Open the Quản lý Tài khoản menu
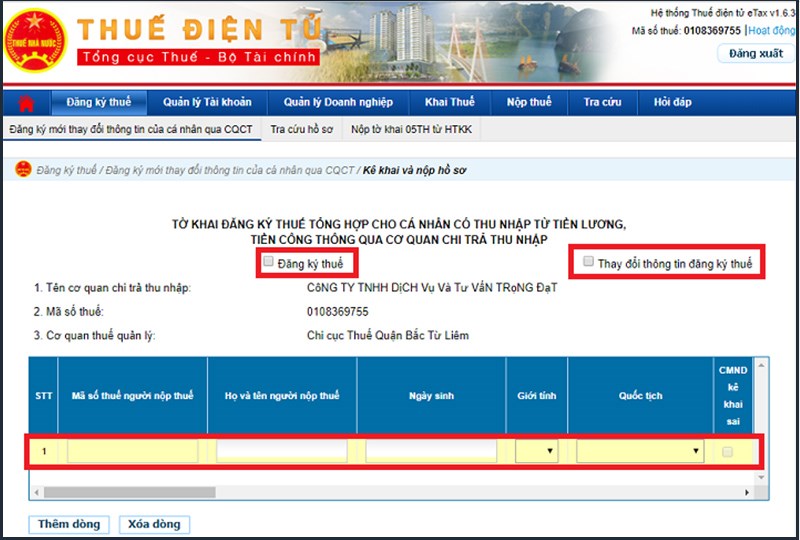This screenshot has width=800, height=540. (x=207, y=102)
